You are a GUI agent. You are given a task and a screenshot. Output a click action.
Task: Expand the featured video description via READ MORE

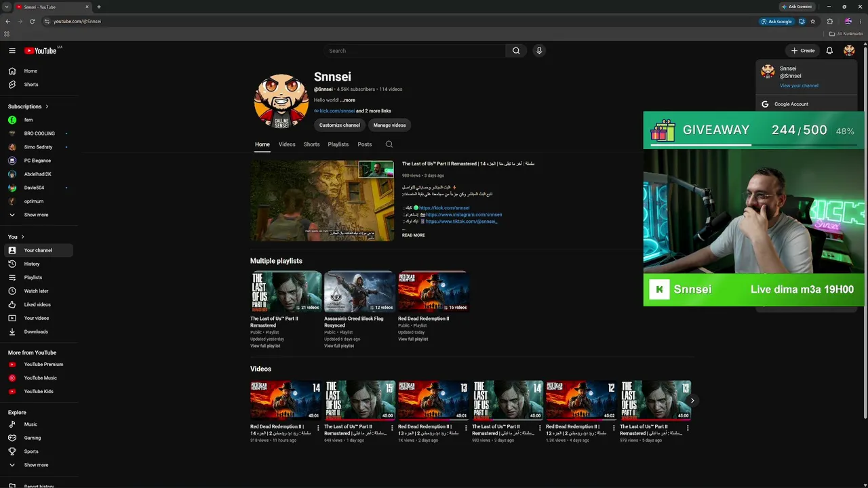(414, 235)
